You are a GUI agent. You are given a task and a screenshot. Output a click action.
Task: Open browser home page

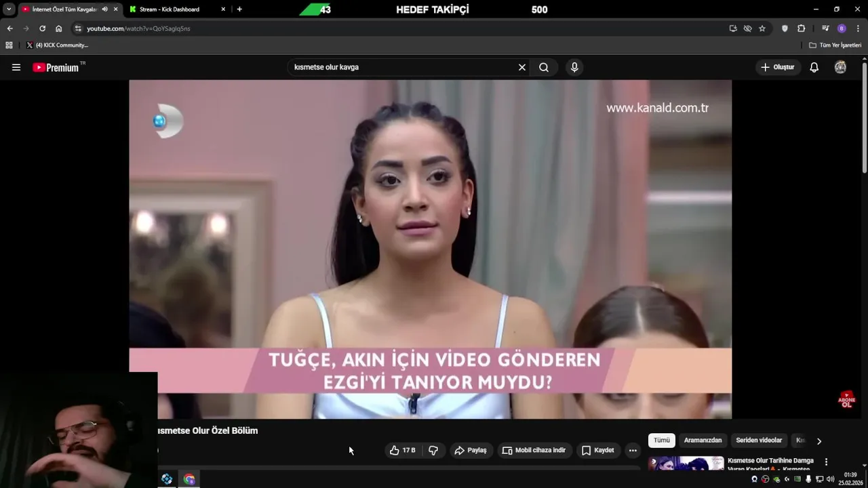point(58,28)
